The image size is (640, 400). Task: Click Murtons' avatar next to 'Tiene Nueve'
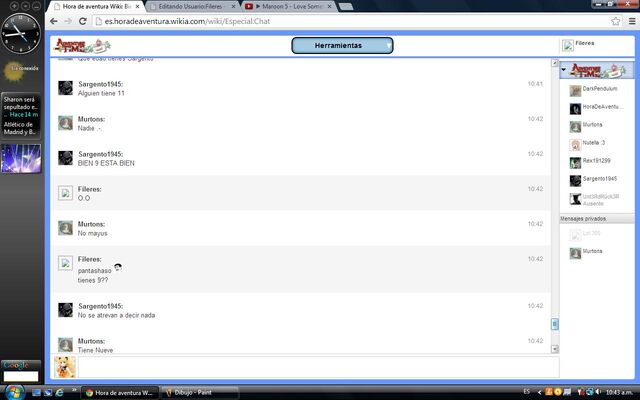[x=65, y=345]
